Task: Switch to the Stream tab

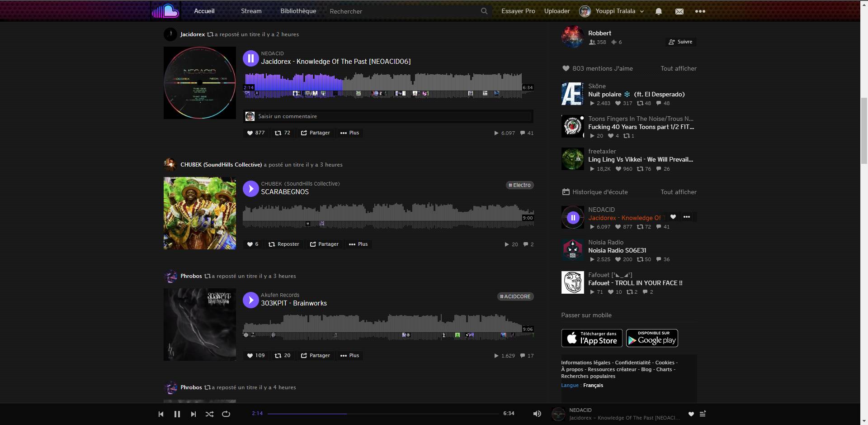Action: click(x=251, y=11)
